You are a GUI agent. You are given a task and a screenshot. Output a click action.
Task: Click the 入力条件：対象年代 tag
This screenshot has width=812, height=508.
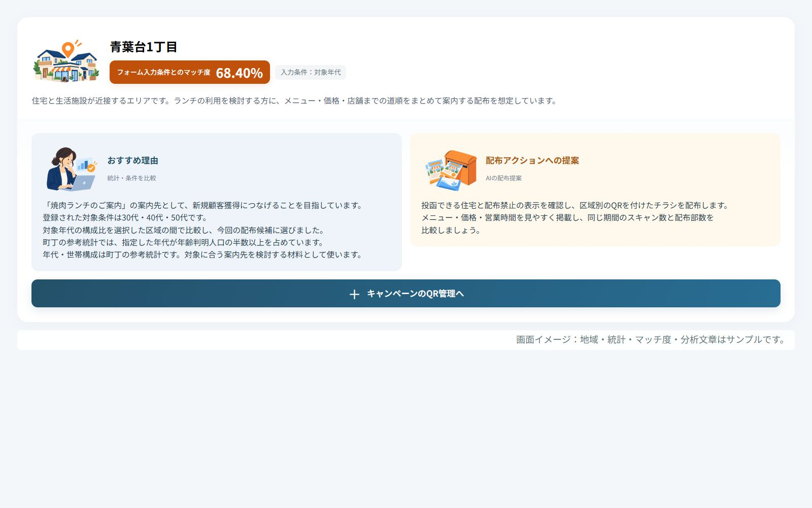coord(311,72)
